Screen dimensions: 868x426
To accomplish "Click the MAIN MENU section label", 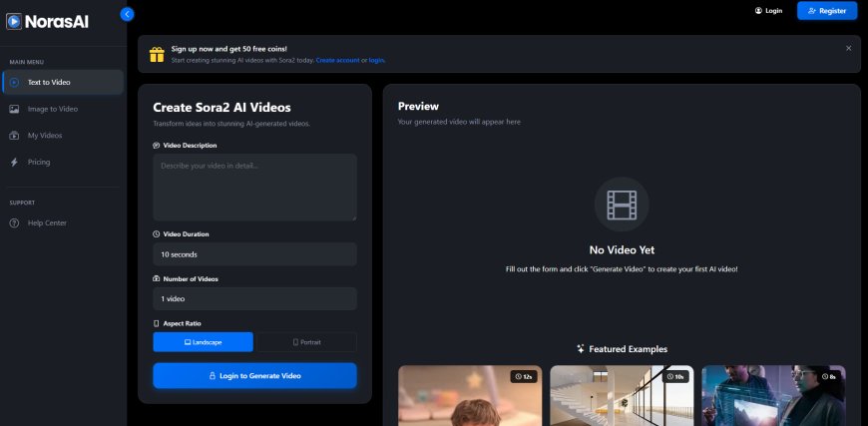I will (x=27, y=62).
